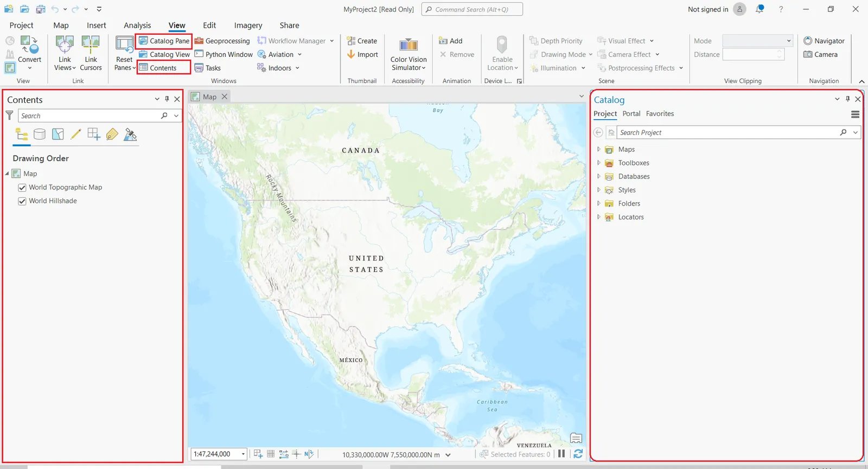This screenshot has width=868, height=469.
Task: Open the notifications bell
Action: (x=759, y=9)
